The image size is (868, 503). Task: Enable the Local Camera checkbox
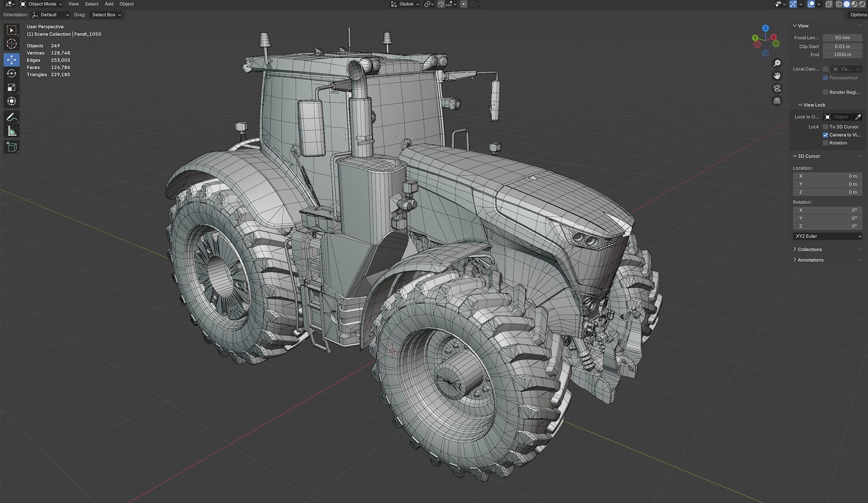pyautogui.click(x=826, y=69)
